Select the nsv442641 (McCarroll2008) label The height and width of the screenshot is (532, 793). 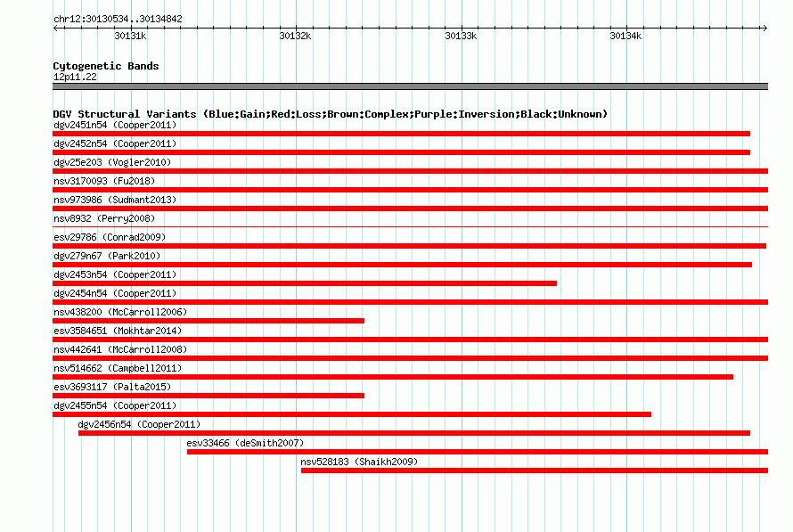click(x=120, y=349)
